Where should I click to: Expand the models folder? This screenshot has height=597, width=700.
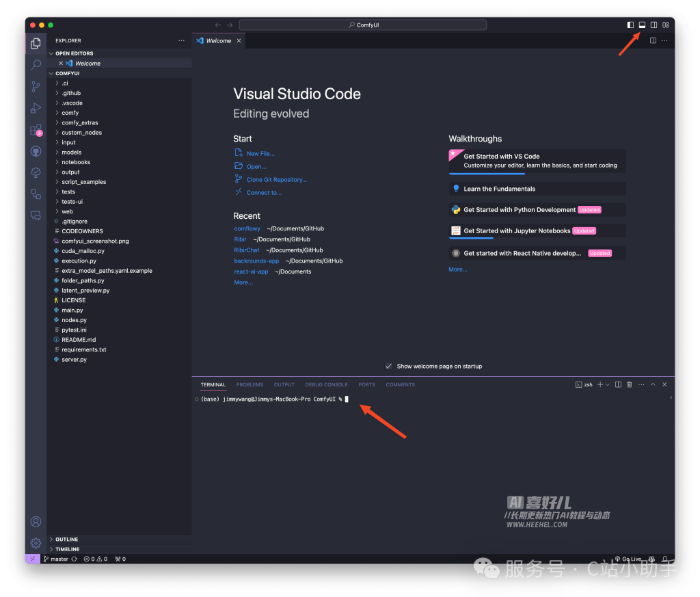coord(71,152)
